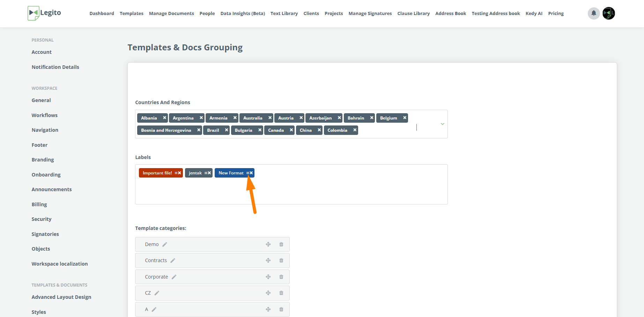The width and height of the screenshot is (644, 317).
Task: Remove the Azerbaijan country tag
Action: coord(339,118)
